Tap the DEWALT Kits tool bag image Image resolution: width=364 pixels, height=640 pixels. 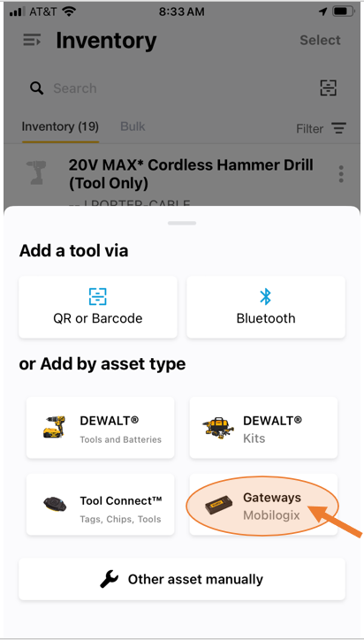point(218,428)
